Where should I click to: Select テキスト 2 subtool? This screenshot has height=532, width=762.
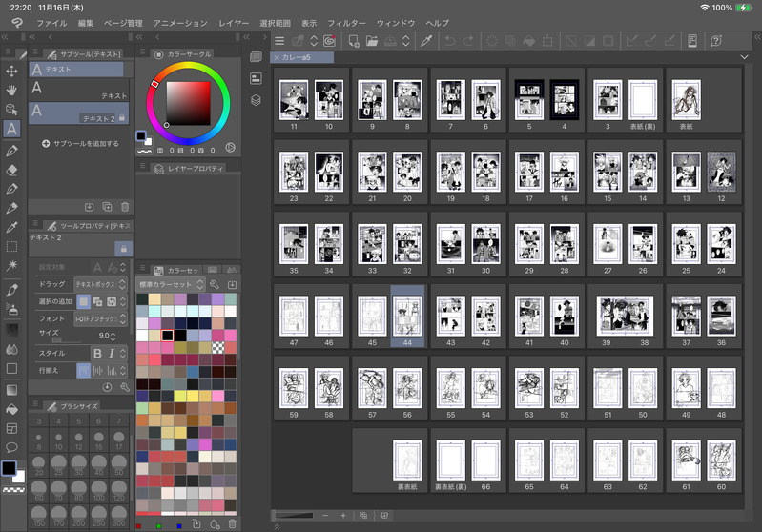[79, 113]
